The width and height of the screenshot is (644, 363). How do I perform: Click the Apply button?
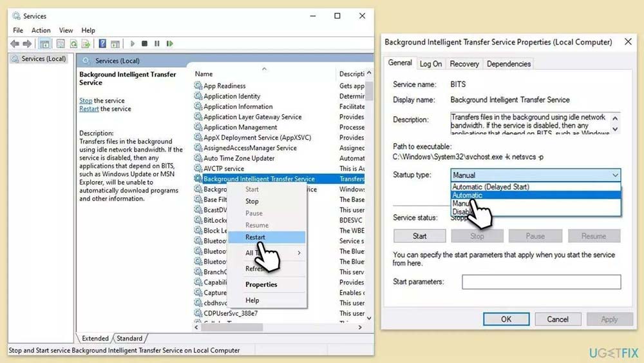click(609, 319)
